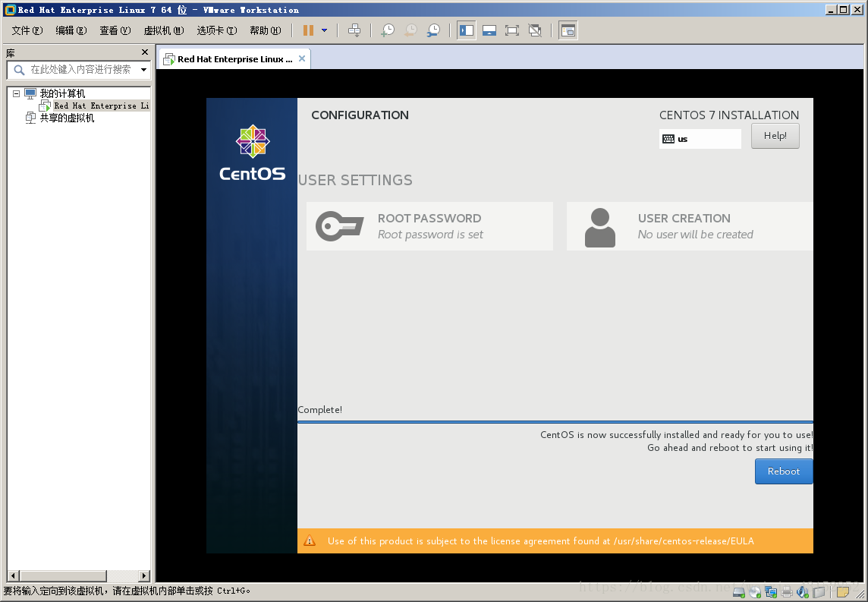The height and width of the screenshot is (602, 868).
Task: Click the network adapter status icon
Action: [771, 592]
